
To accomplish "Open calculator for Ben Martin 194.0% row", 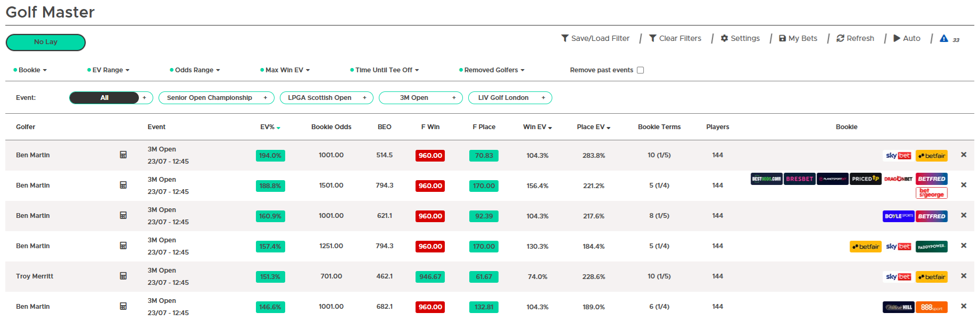I will 123,155.
